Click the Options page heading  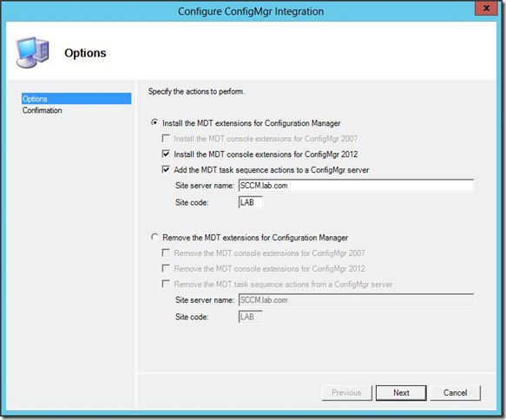pos(85,53)
